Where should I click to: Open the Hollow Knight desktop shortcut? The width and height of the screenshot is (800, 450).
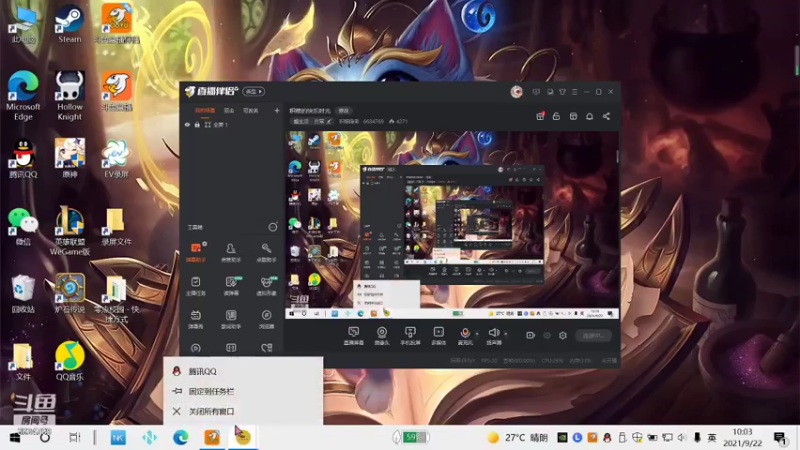point(69,95)
